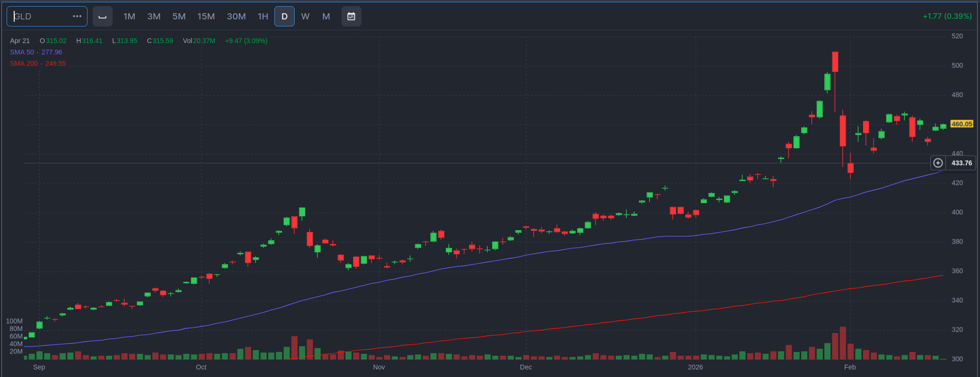Switch to the monthly M timeframe

[326, 17]
